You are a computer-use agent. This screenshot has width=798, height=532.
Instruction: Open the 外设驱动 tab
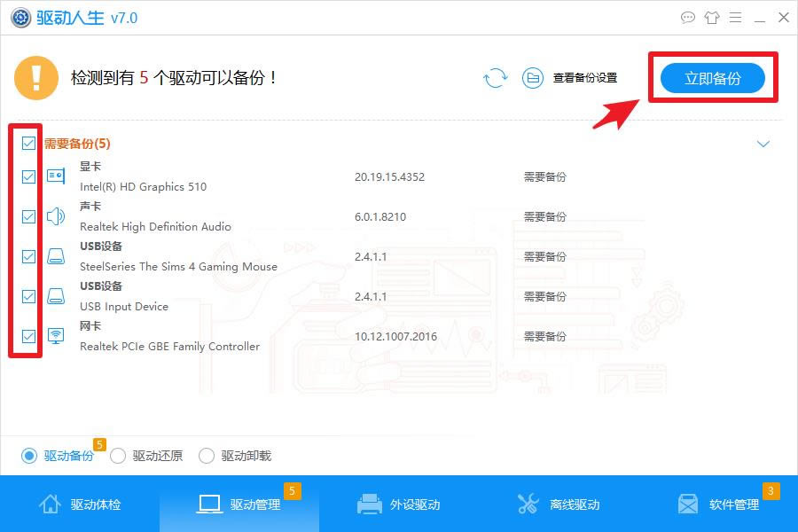pos(399,505)
